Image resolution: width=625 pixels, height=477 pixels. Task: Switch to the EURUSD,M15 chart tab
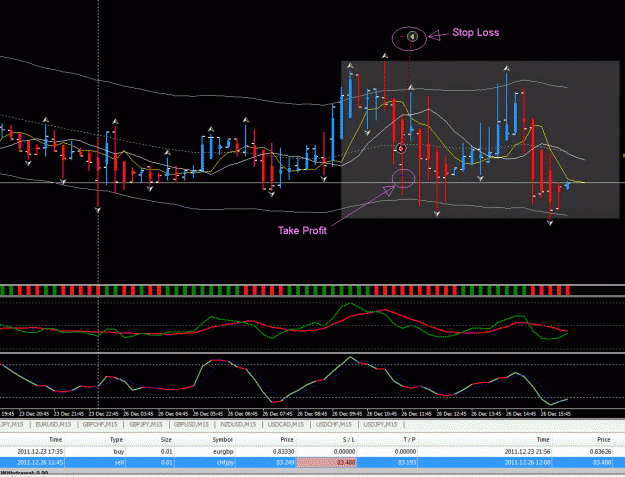click(x=53, y=425)
